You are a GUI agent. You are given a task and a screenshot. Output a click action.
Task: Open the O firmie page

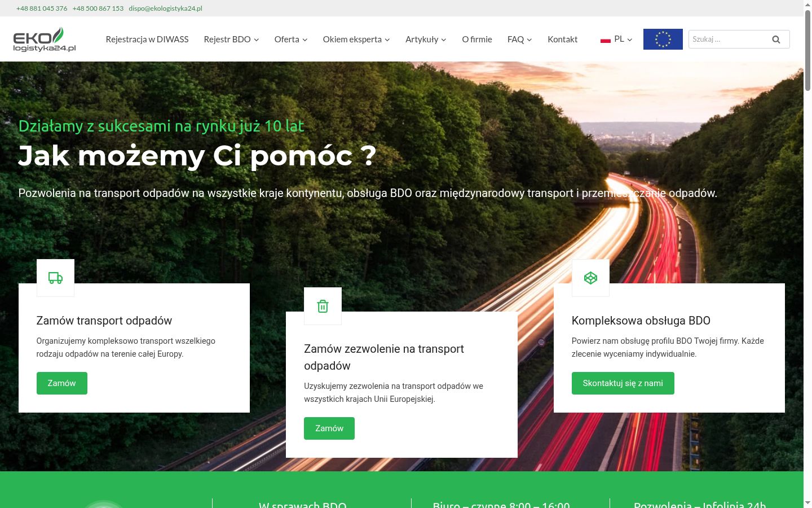(x=477, y=40)
